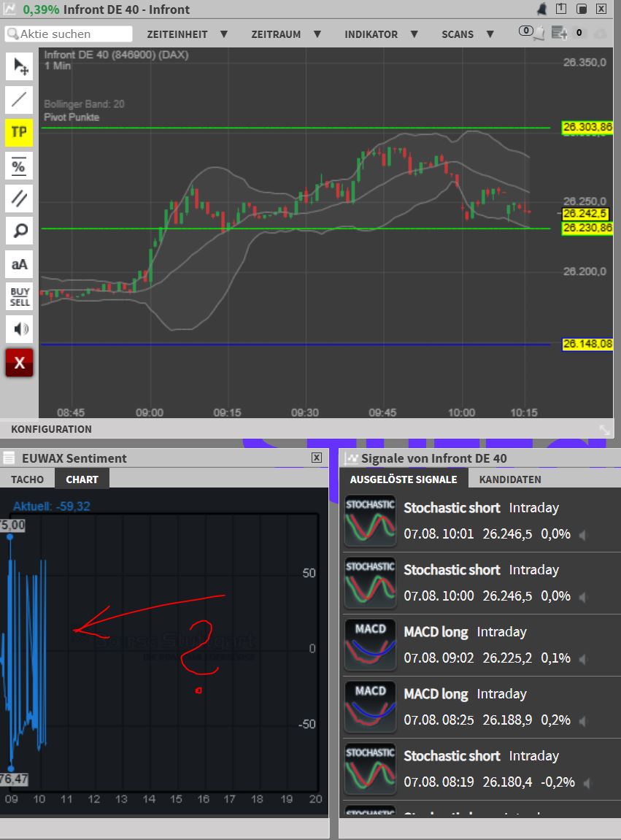The height and width of the screenshot is (840, 621).
Task: Click speaker icon on 10:01 signal row
Action: 582,535
